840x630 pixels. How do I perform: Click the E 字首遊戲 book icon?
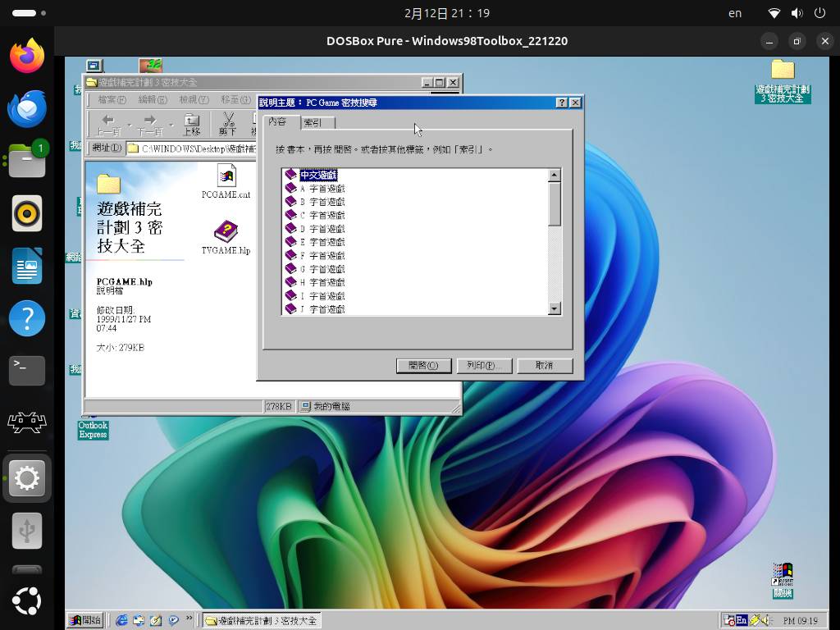click(291, 242)
